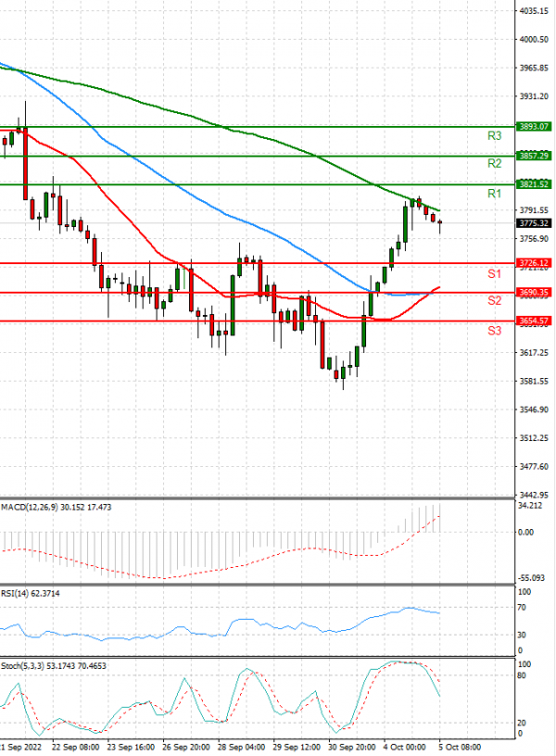Viewport: 556px width, 756px height.
Task: Click the 4035.15 price axis label
Action: pyautogui.click(x=534, y=10)
